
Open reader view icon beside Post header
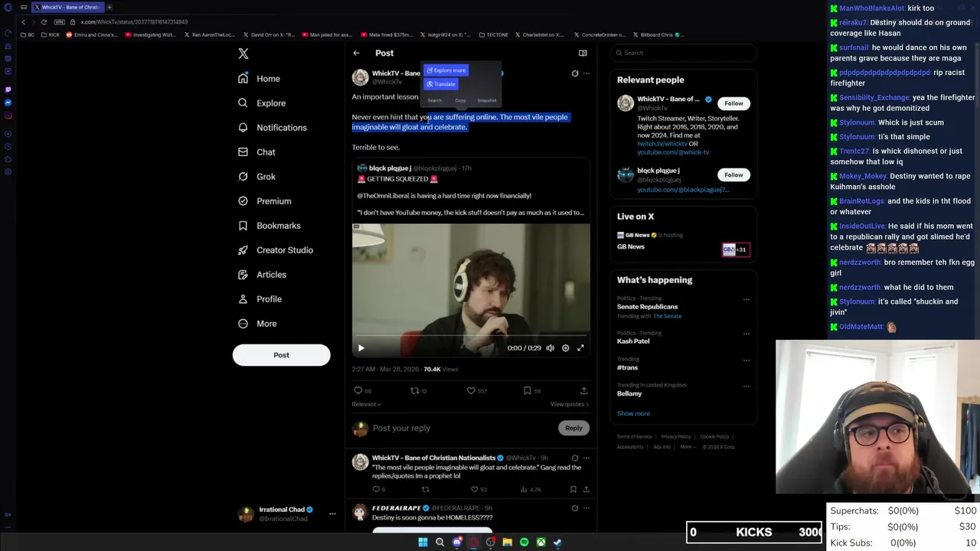click(x=583, y=53)
